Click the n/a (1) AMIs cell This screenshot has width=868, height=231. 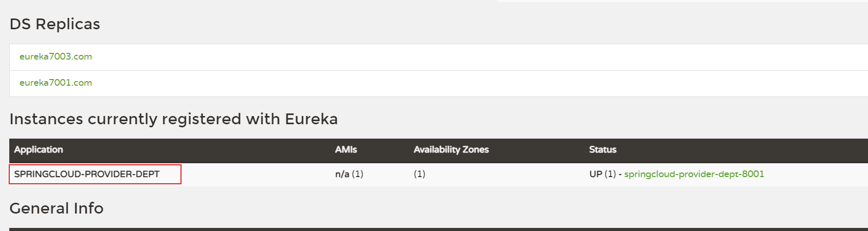tap(349, 174)
